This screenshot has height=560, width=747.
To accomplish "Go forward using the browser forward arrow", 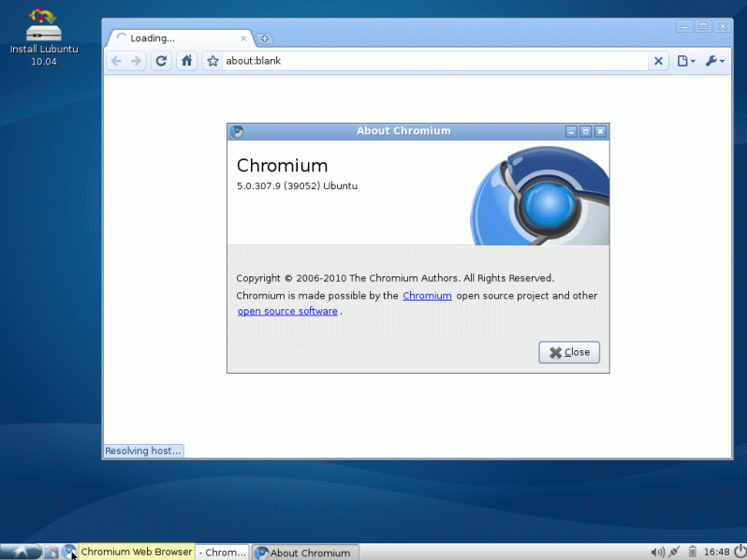I will click(136, 61).
